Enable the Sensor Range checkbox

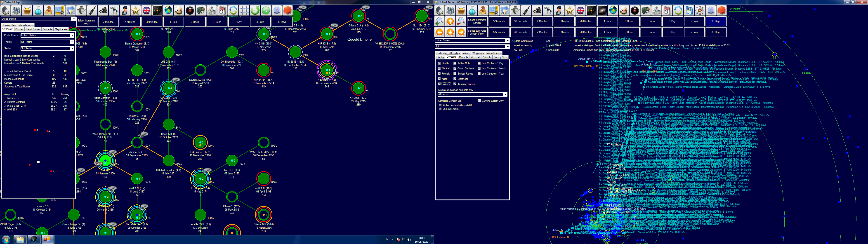455,73
